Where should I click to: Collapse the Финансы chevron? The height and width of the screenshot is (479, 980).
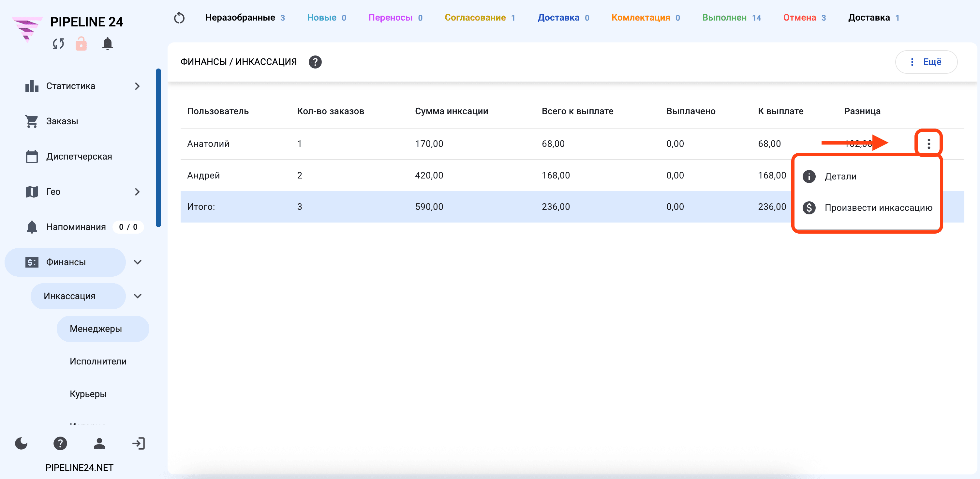pos(138,262)
